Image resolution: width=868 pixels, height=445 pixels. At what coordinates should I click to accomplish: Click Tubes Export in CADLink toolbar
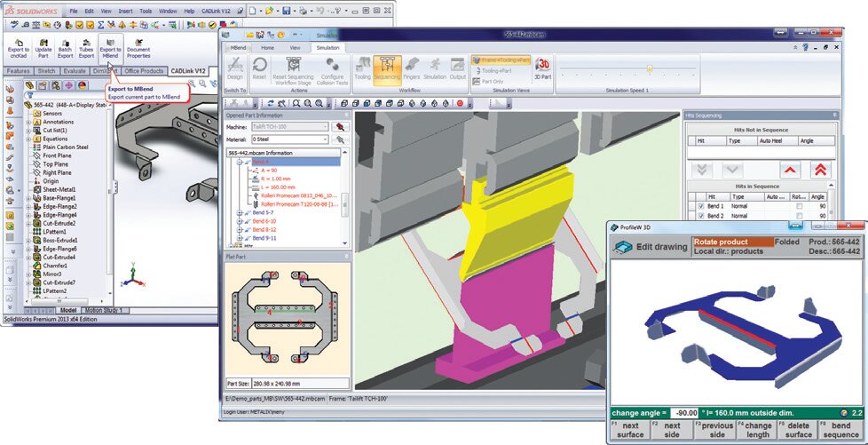coord(86,49)
